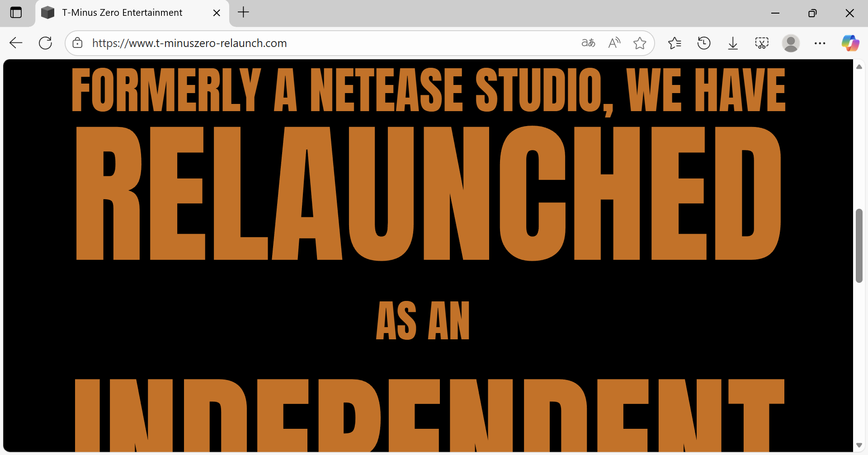868x455 pixels.
Task: Open the Downloads panel
Action: [733, 43]
